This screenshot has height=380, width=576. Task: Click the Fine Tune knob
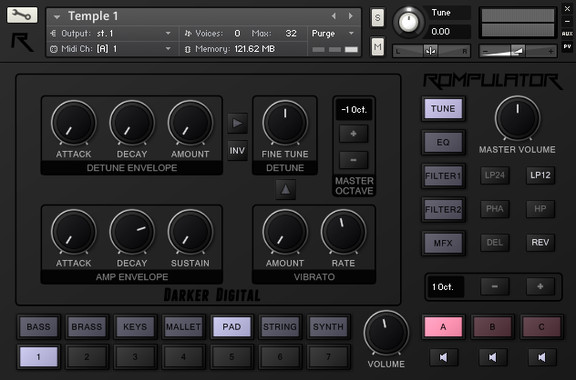(x=285, y=123)
